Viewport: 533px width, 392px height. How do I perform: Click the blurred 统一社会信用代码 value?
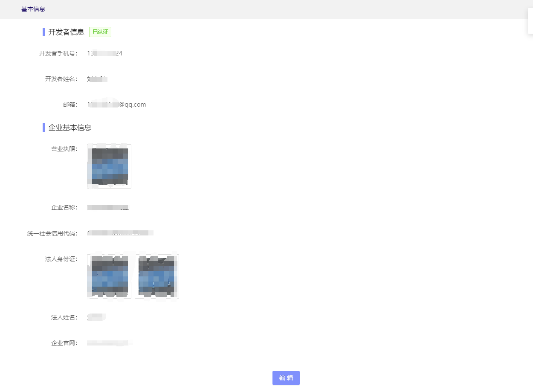[120, 233]
